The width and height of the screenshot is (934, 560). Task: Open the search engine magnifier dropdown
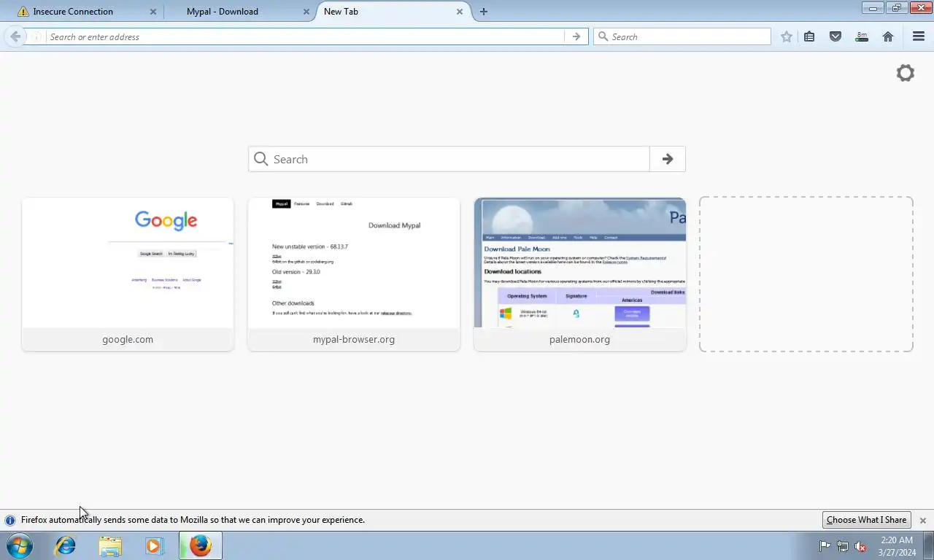[x=603, y=36]
